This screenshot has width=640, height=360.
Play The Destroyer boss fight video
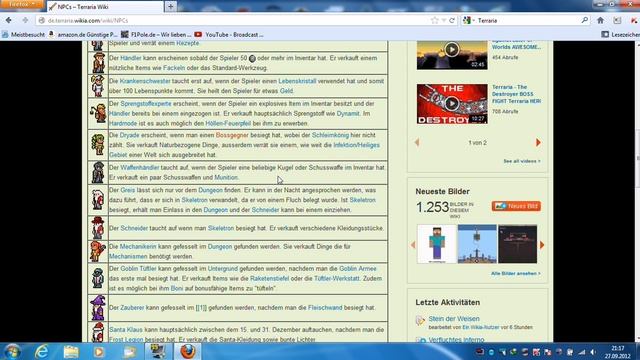point(452,104)
